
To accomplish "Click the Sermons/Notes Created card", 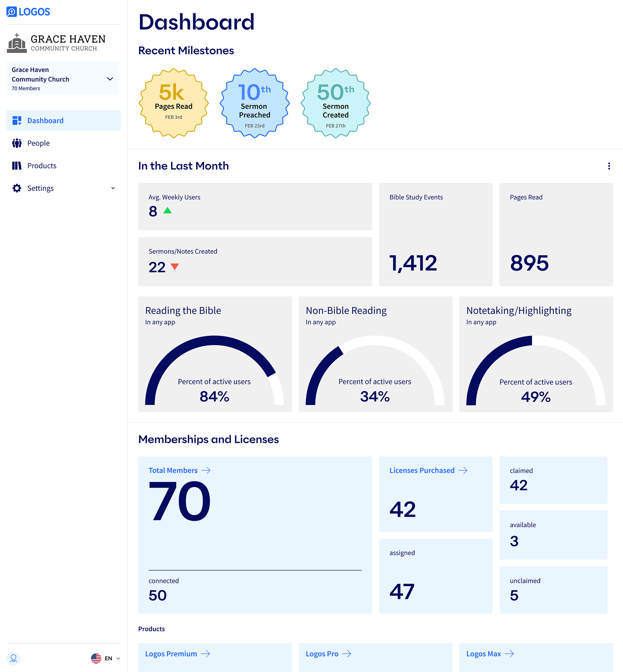I will click(x=255, y=261).
